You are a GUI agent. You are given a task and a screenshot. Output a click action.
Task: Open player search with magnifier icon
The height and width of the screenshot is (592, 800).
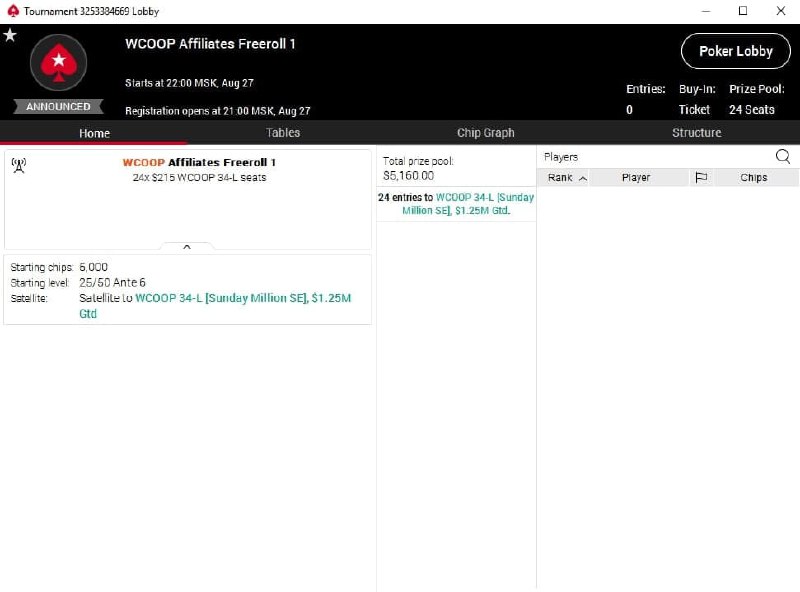click(782, 157)
